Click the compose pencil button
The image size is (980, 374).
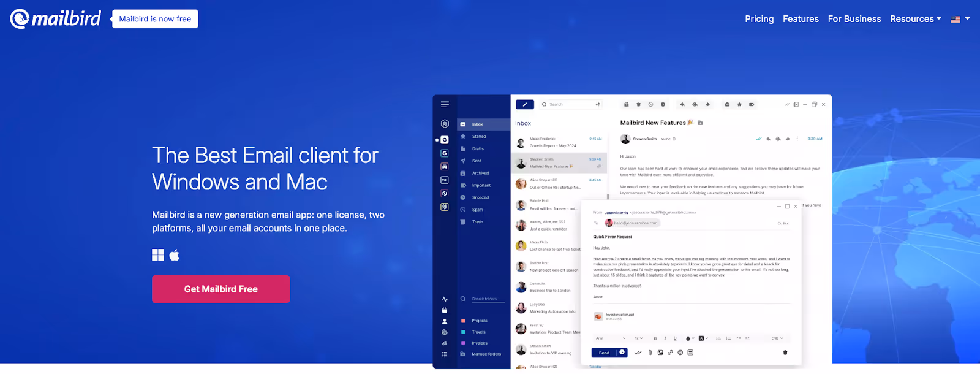coord(525,104)
